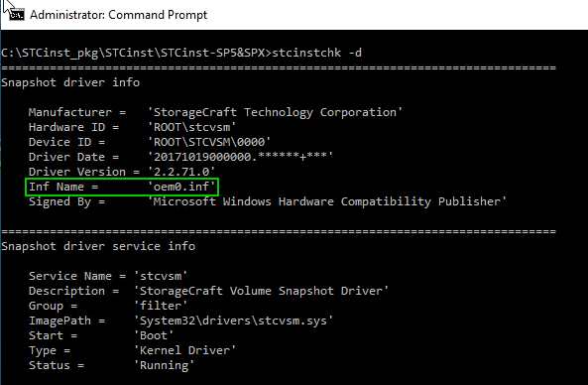Select the Status value 'Running'
Image resolution: width=588 pixels, height=385 pixels.
tap(165, 365)
